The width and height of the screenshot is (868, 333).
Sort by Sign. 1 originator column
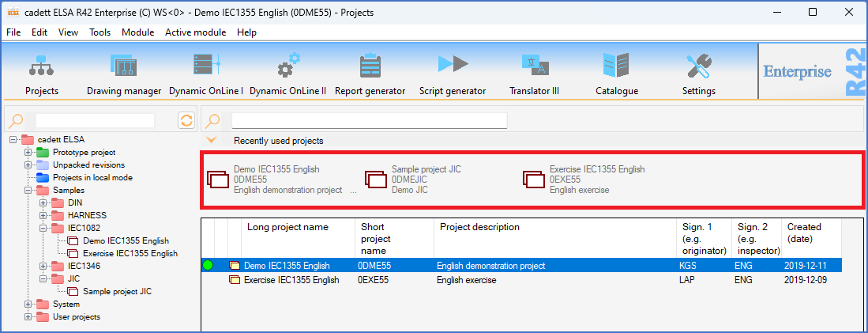click(x=704, y=238)
